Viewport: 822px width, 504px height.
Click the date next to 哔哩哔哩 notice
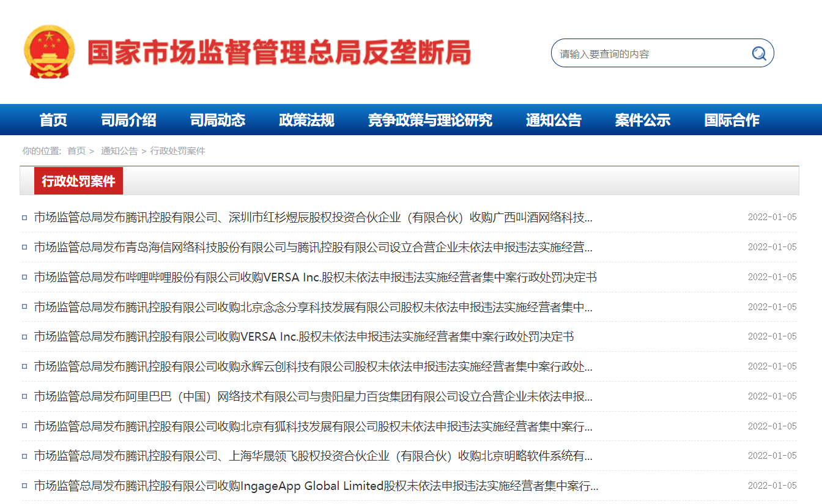772,277
